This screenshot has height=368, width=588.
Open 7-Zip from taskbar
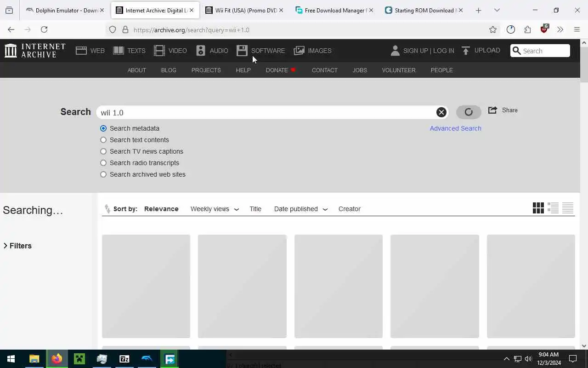click(x=124, y=359)
